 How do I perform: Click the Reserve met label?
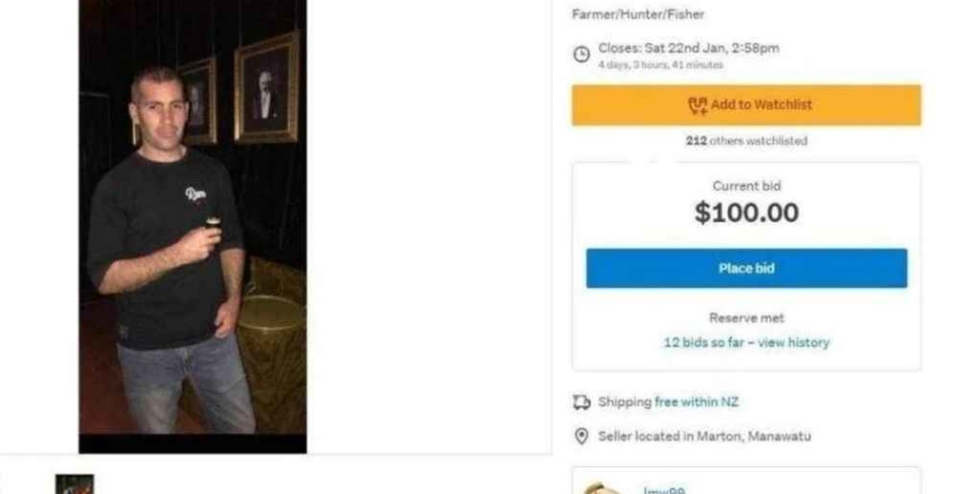(746, 318)
